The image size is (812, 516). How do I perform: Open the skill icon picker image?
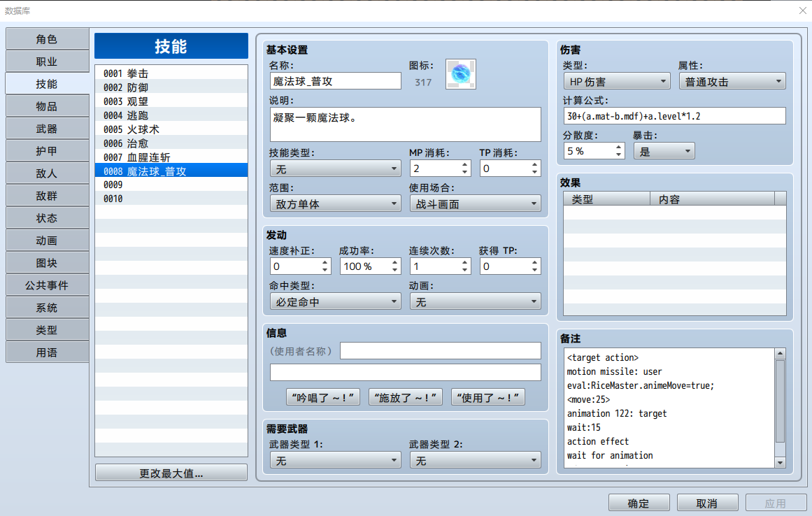pos(460,74)
